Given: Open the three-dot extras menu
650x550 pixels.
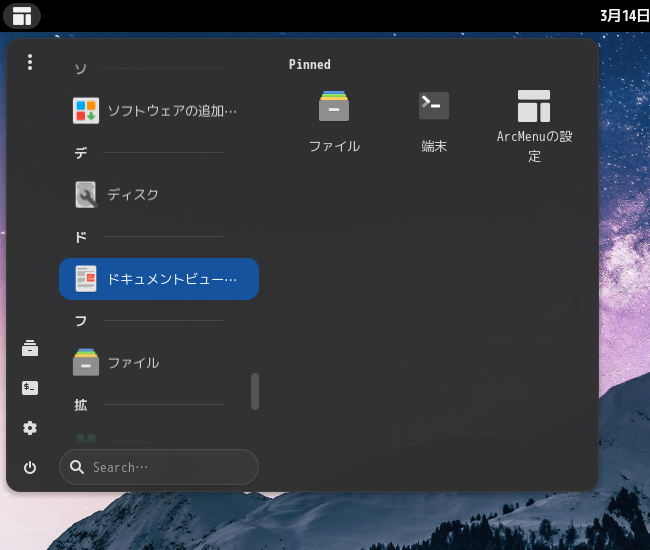Looking at the screenshot, I should (30, 62).
